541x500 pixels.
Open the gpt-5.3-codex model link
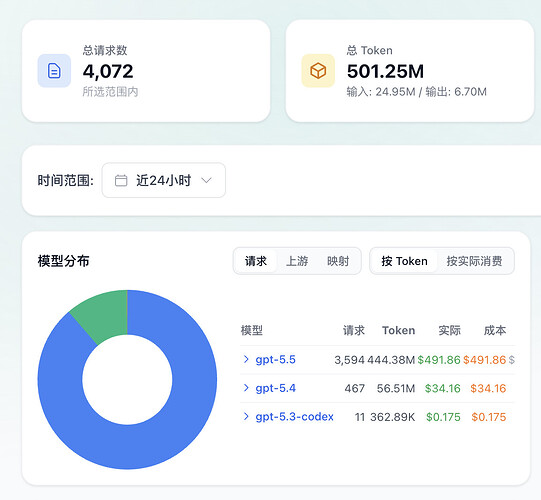pyautogui.click(x=294, y=417)
